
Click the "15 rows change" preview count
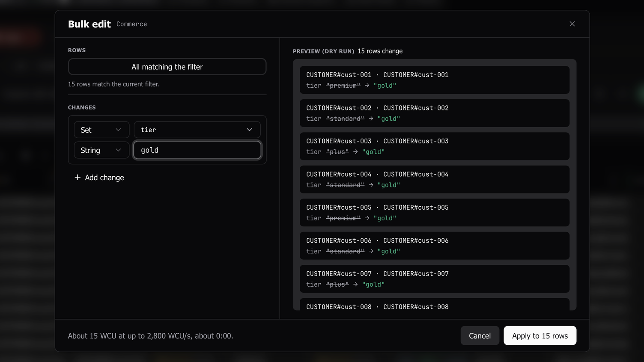pos(380,51)
